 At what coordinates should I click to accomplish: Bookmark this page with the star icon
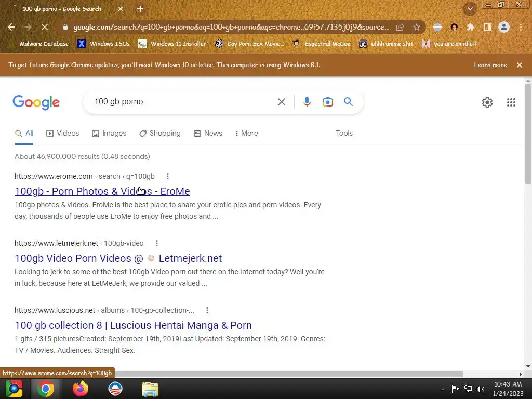click(417, 27)
